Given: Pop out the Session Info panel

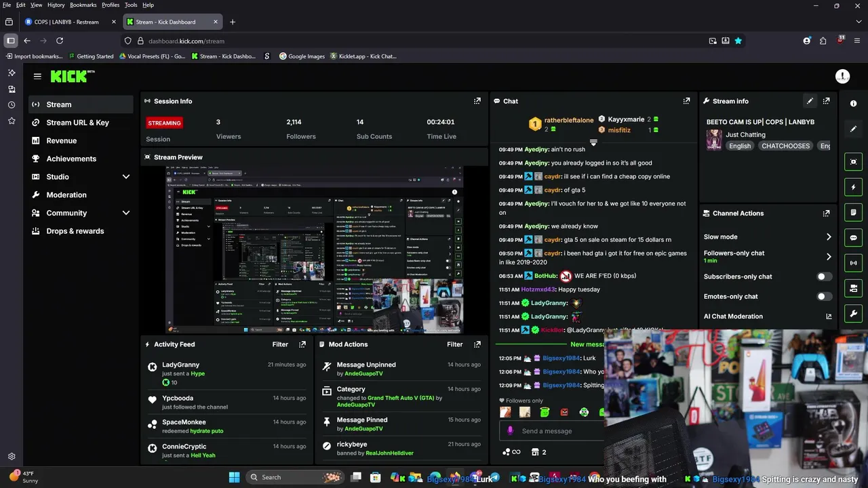Looking at the screenshot, I should point(477,101).
